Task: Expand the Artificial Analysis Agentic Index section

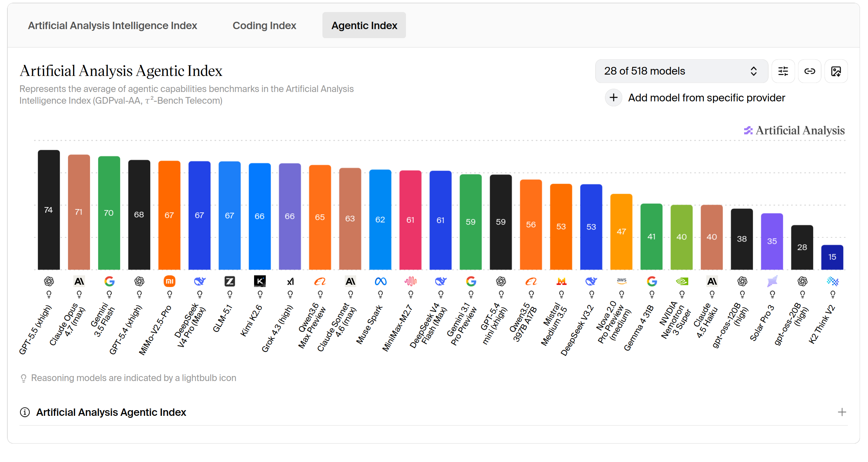Action: [842, 412]
